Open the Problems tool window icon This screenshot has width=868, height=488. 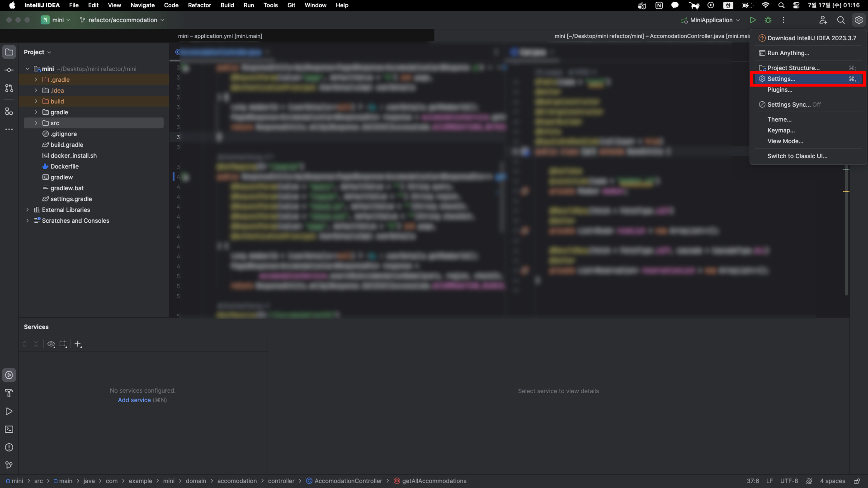click(9, 447)
